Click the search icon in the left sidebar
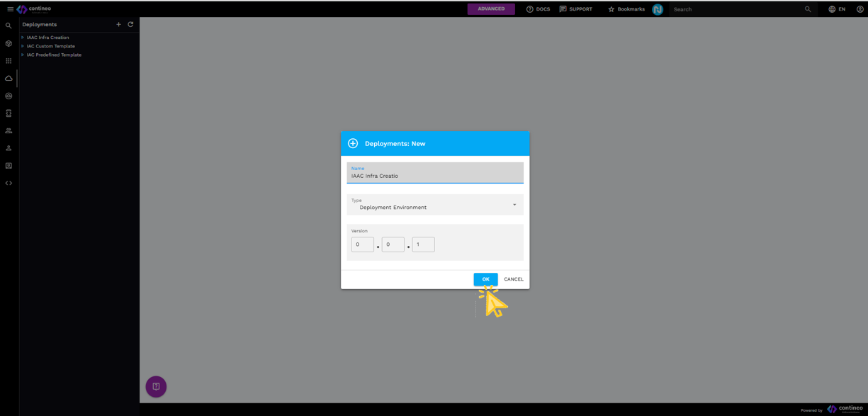 (9, 26)
